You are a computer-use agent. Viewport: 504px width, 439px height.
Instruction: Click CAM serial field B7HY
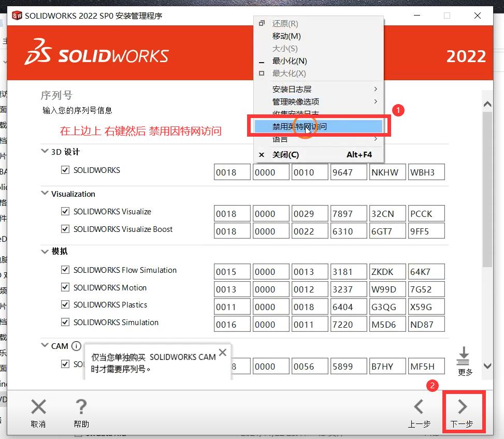click(387, 366)
